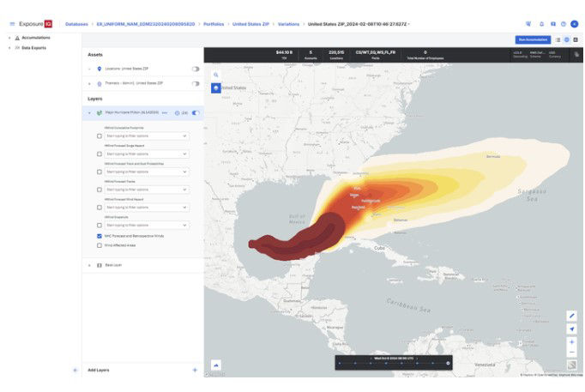Click the Run Accumulation button

point(532,39)
